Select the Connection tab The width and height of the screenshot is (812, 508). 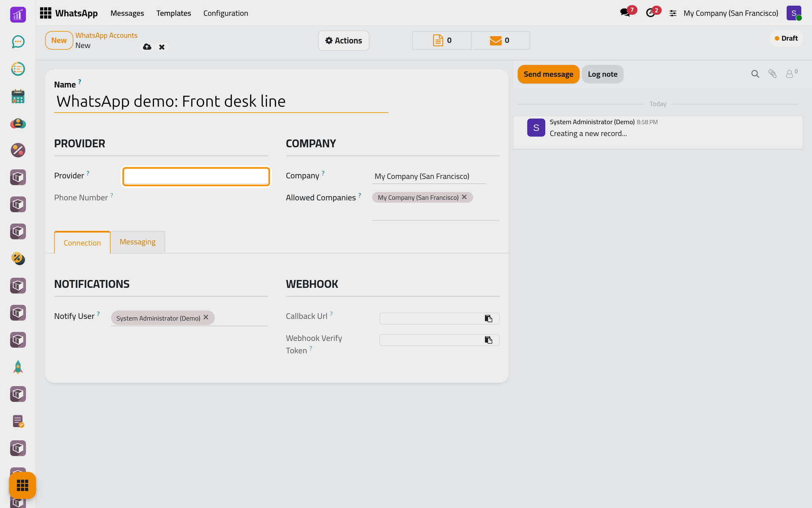(x=82, y=243)
